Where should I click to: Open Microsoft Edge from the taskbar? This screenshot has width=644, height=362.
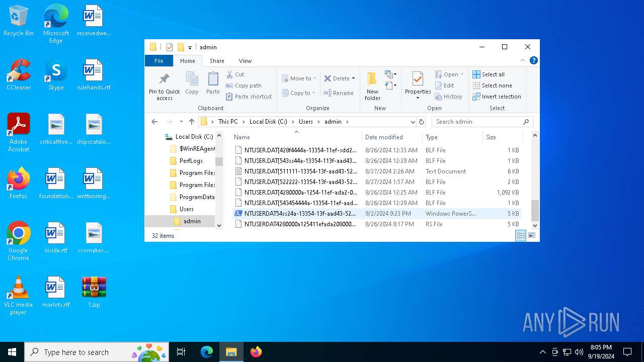point(207,352)
